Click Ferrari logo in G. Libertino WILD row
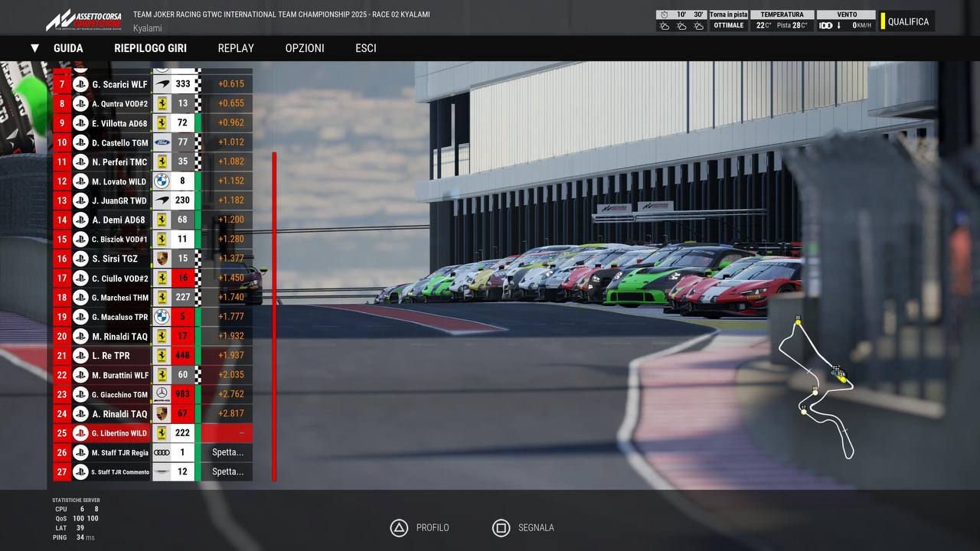Image resolution: width=980 pixels, height=551 pixels. [162, 433]
